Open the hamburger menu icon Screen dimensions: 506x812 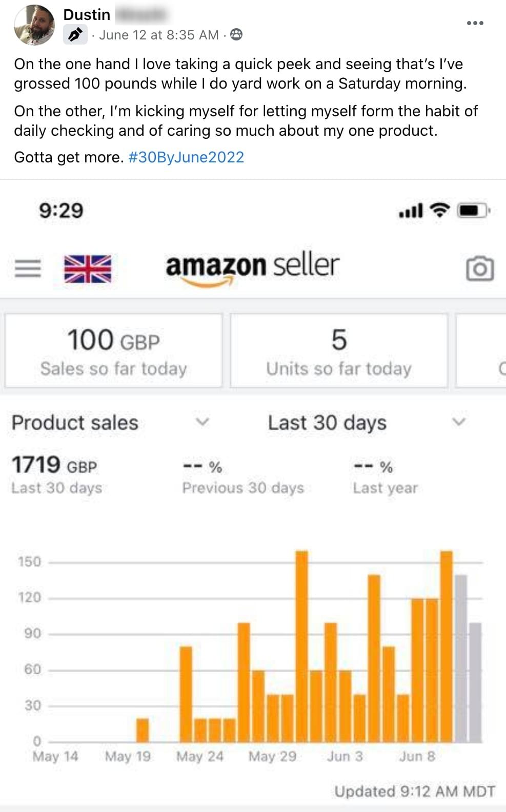(28, 268)
